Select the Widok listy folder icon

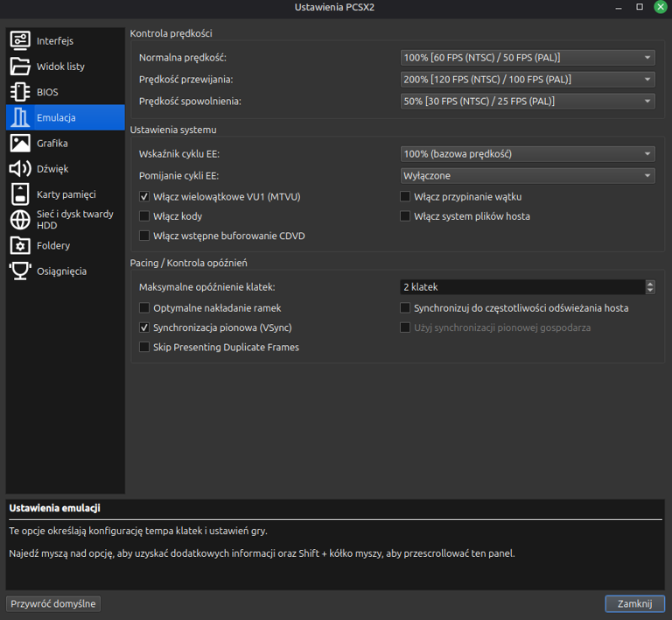tap(20, 67)
